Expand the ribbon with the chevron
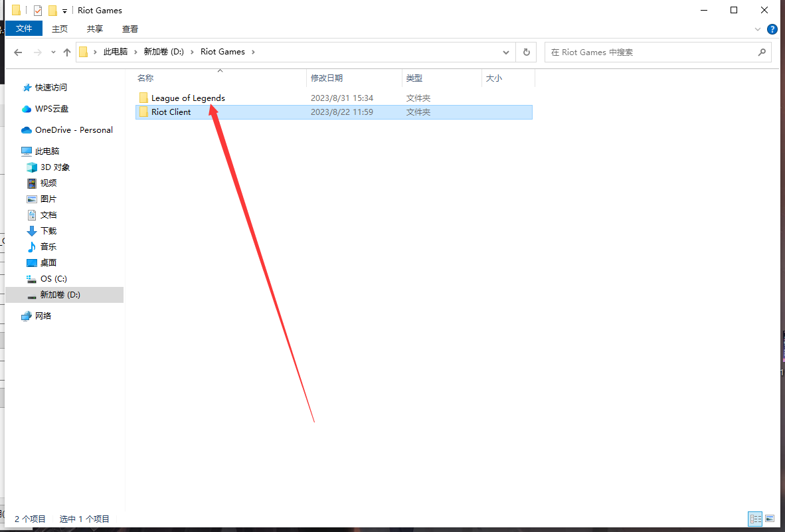The height and width of the screenshot is (532, 785). [758, 29]
